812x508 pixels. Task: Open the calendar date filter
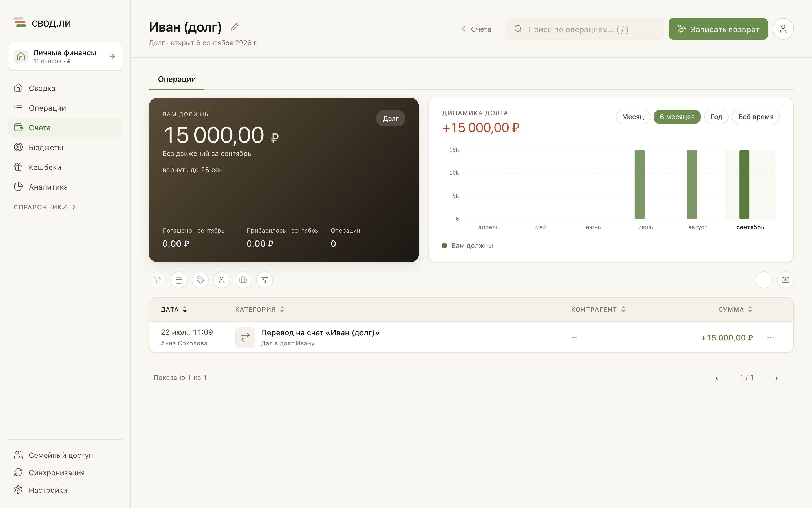point(179,280)
